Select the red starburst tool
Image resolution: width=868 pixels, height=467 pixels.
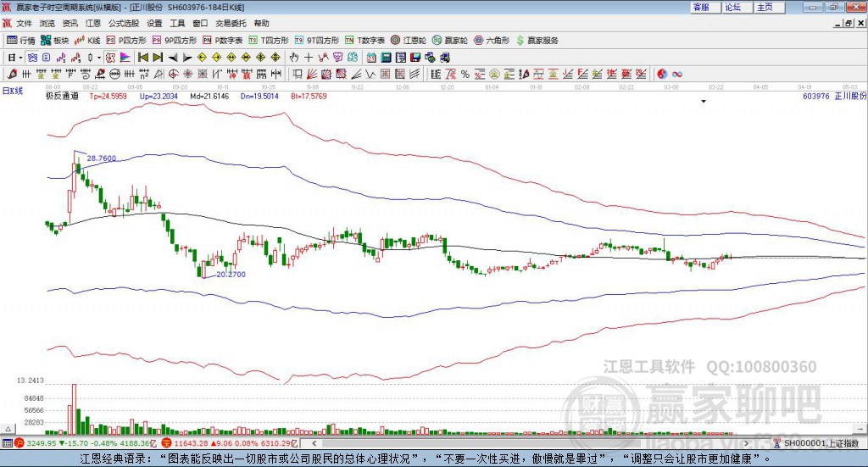point(187,74)
